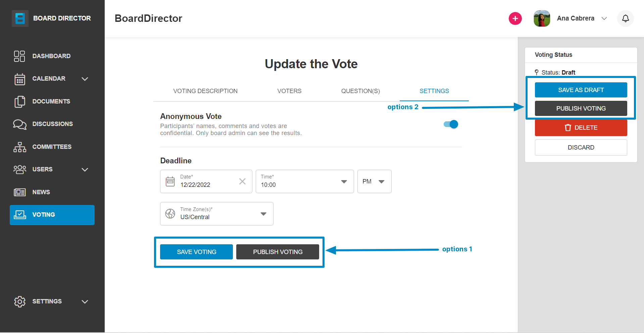This screenshot has width=644, height=333.
Task: Click the Save as Draft button
Action: (581, 90)
